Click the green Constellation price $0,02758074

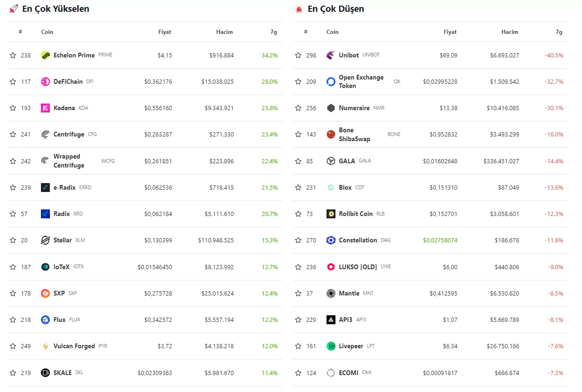440,240
